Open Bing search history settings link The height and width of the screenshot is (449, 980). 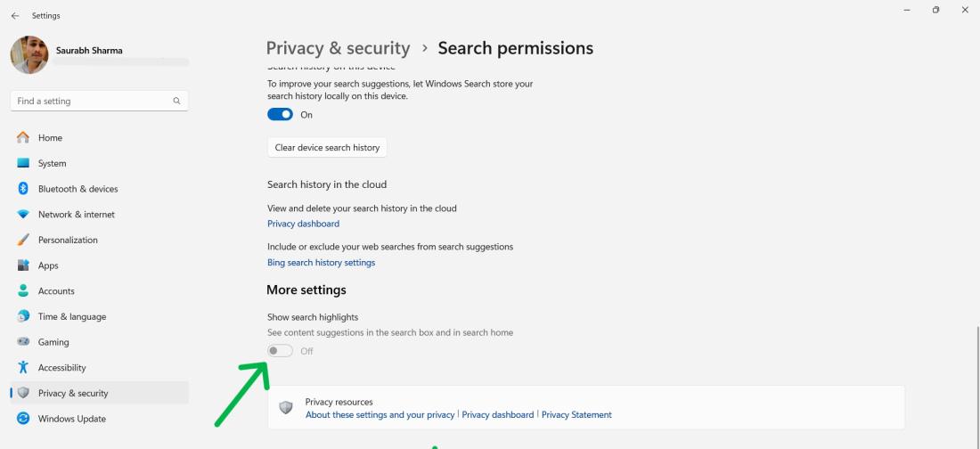click(321, 263)
